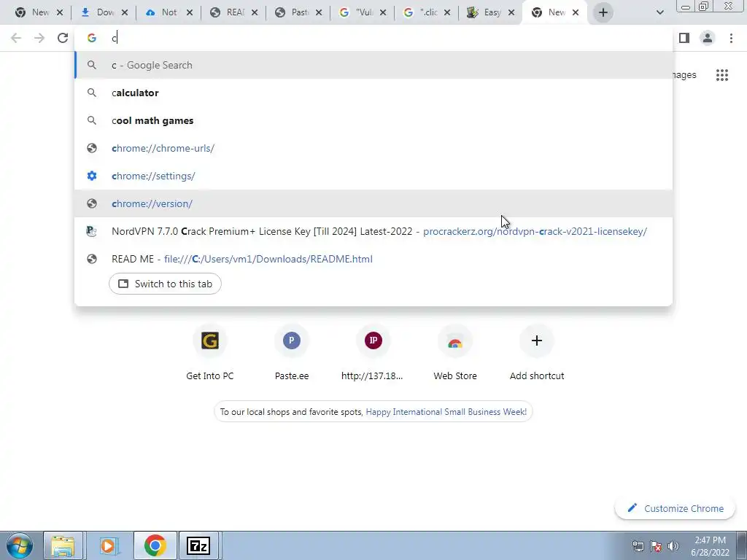747x560 pixels.
Task: Click the Action Center flag tray icon
Action: click(x=656, y=546)
